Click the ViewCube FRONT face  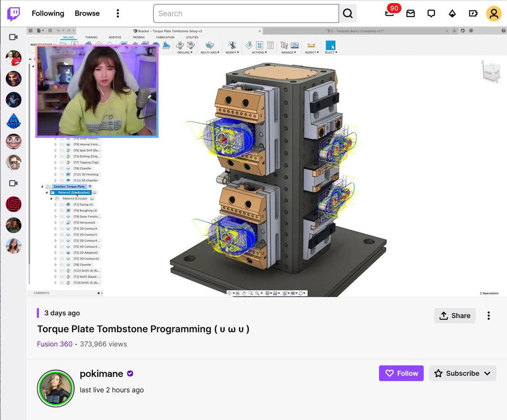click(489, 73)
